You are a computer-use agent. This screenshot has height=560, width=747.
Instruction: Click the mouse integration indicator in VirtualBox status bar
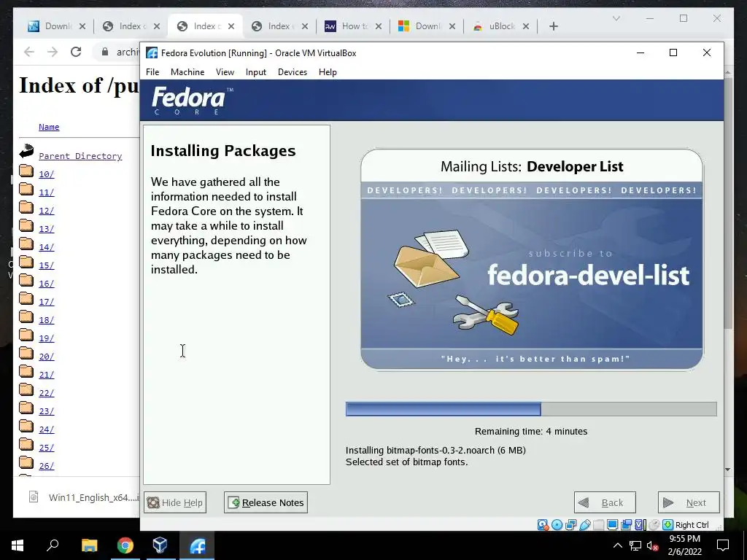tap(654, 525)
